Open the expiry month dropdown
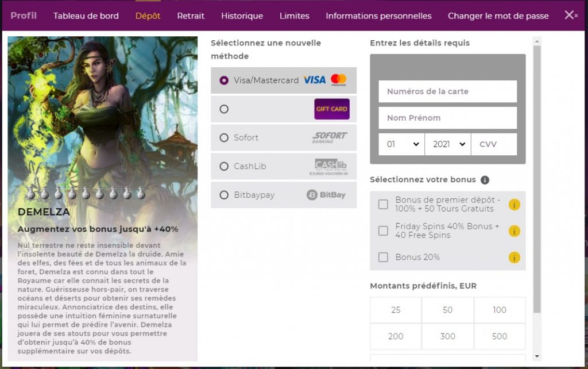Image resolution: width=588 pixels, height=369 pixels. pos(401,144)
